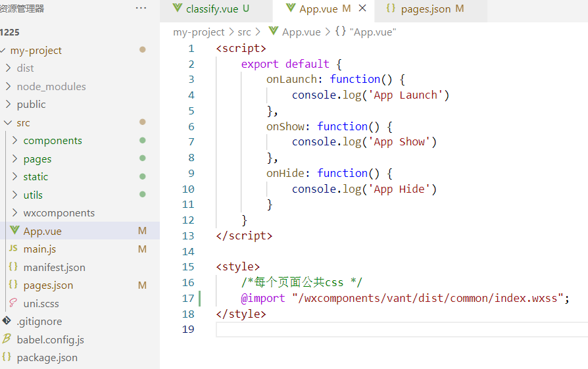Expand the pages folder
This screenshot has width=588, height=369.
(15, 159)
